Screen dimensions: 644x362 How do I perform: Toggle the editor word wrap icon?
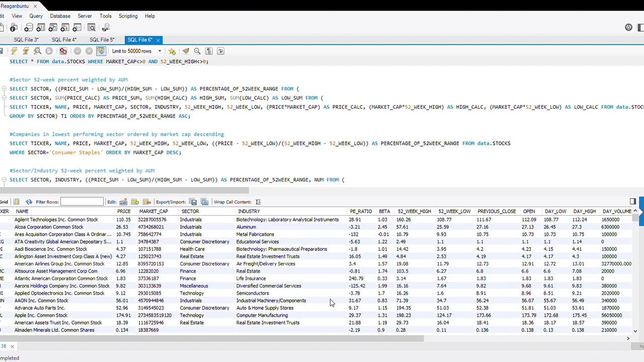220,51
